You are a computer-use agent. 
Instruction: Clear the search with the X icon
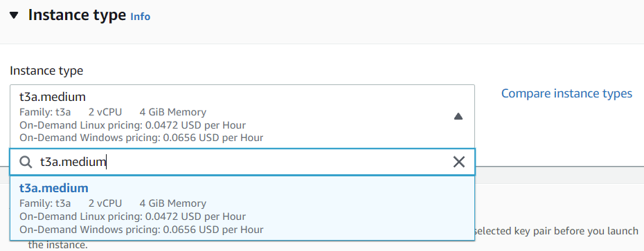pos(459,162)
